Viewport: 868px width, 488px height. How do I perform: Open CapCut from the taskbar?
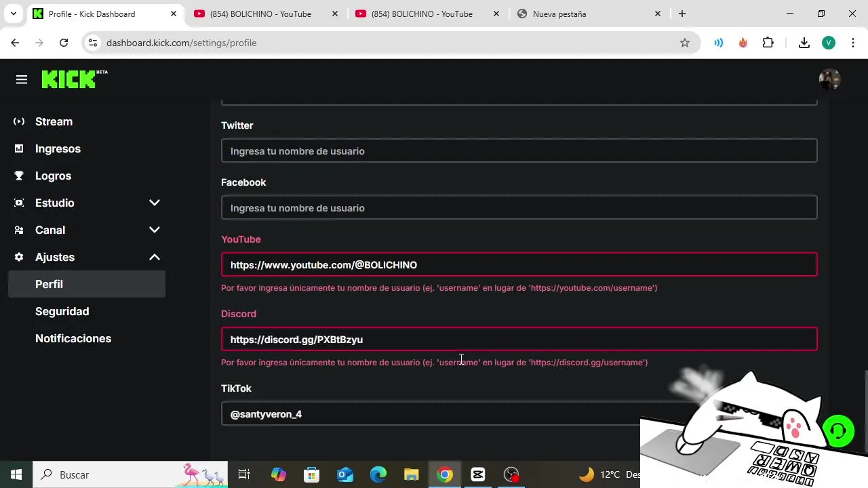(x=478, y=474)
